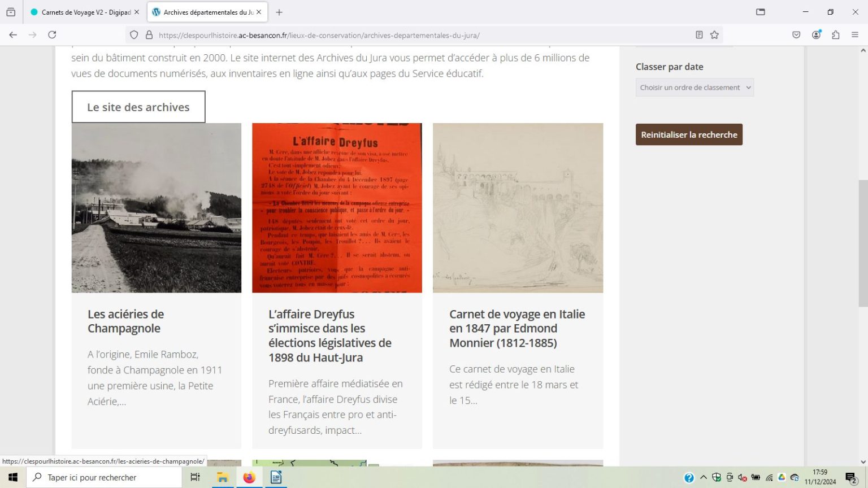Open the red L'affaire Dreyfus poster image
Screen dimensions: 868x488
(x=337, y=208)
